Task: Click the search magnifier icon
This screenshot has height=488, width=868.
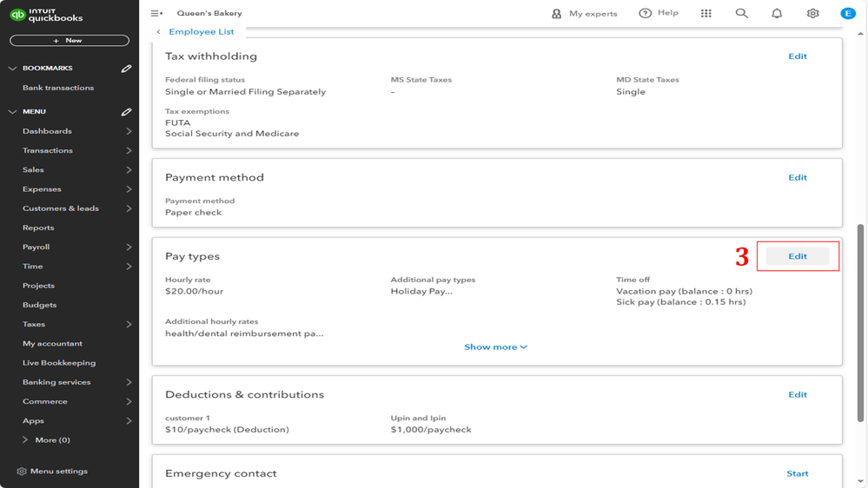Action: 741,14
